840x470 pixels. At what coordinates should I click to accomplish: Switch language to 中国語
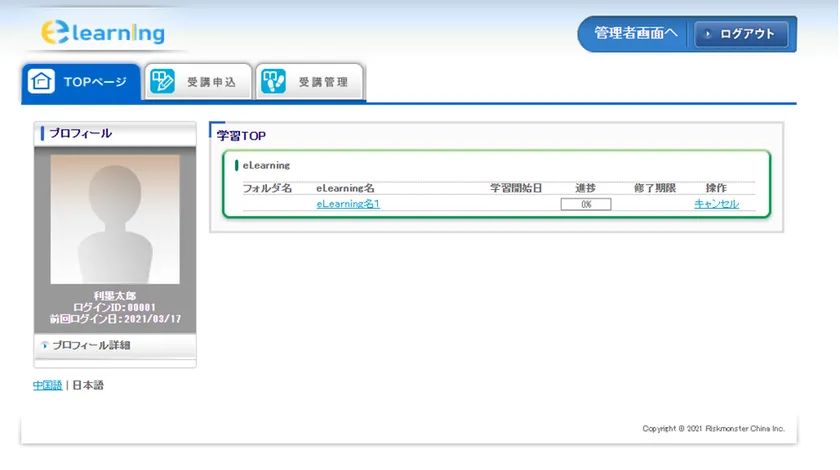coord(47,385)
